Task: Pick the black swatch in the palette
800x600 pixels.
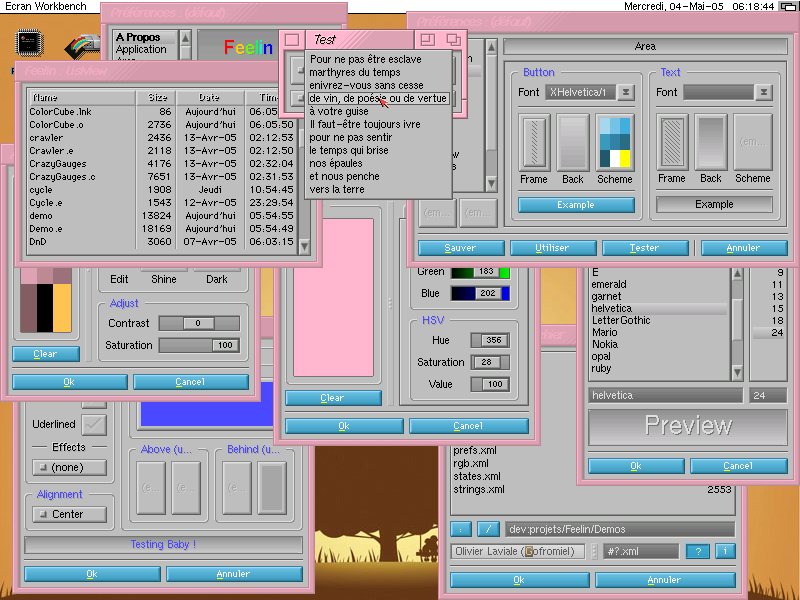Action: click(45, 308)
